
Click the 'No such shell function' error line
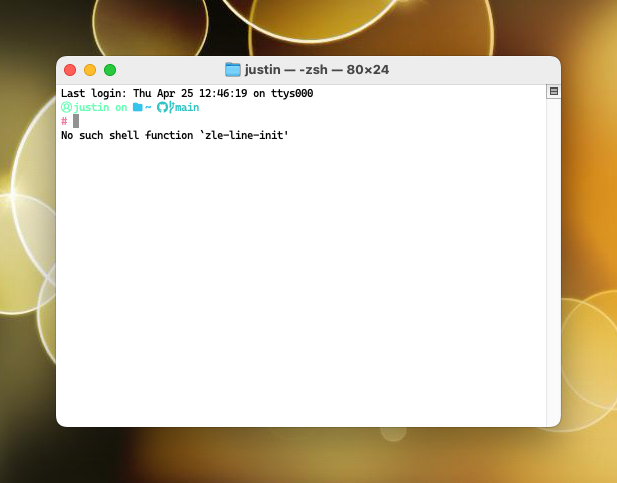point(175,135)
